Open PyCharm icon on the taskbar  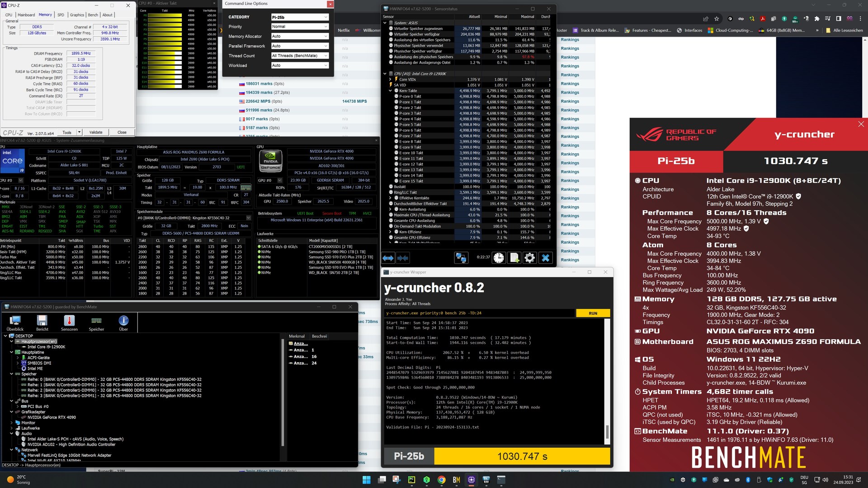click(x=412, y=480)
